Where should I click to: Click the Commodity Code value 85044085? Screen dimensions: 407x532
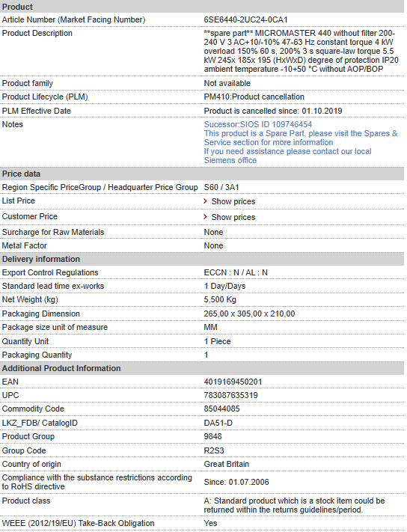coord(221,409)
